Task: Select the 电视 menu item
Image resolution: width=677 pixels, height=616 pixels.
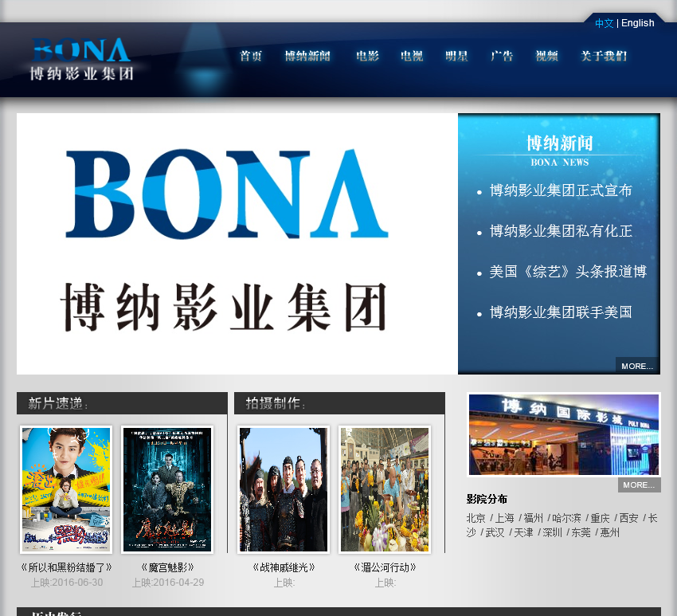Action: pos(412,56)
